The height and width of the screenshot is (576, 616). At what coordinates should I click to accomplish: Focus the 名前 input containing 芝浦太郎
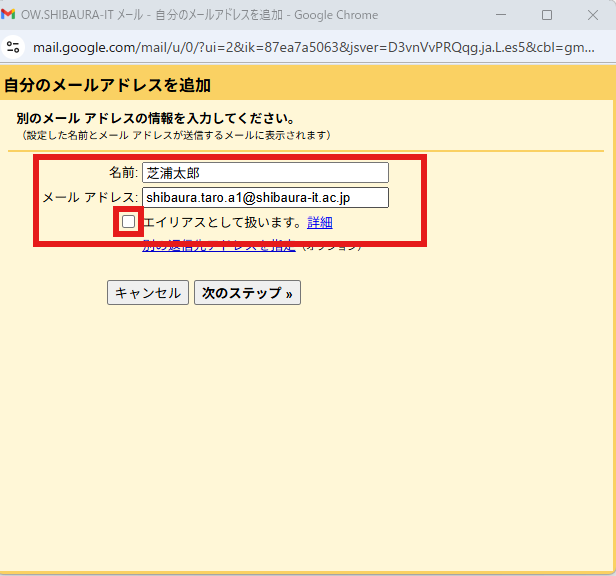pyautogui.click(x=265, y=173)
